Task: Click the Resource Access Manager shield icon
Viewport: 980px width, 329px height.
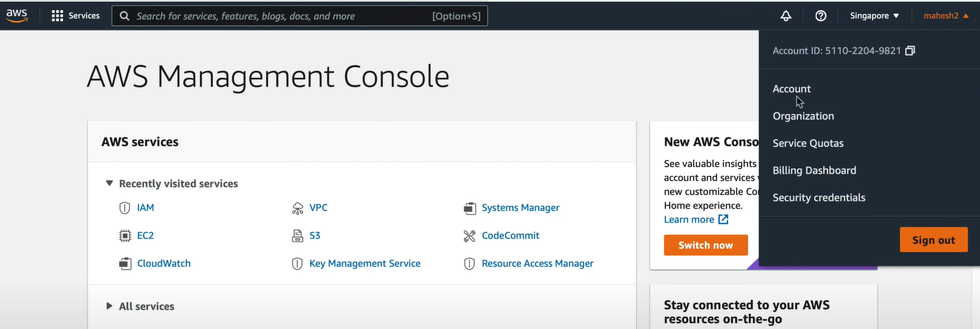Action: (469, 264)
